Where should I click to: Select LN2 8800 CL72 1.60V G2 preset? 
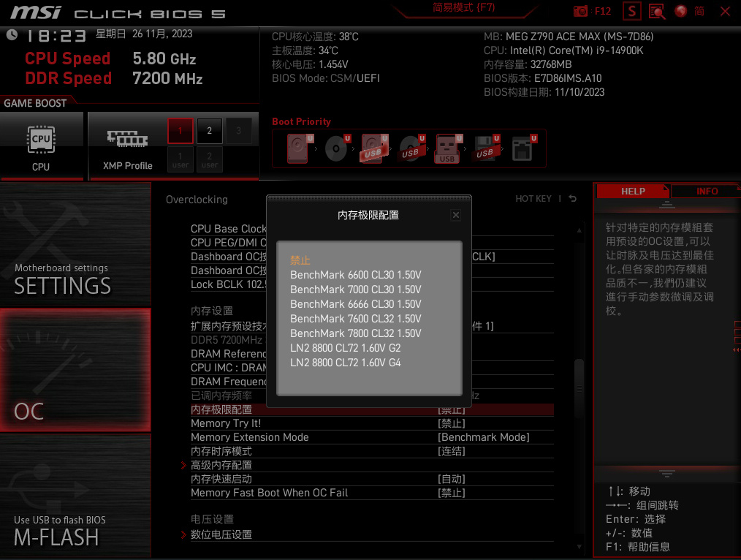click(x=345, y=348)
